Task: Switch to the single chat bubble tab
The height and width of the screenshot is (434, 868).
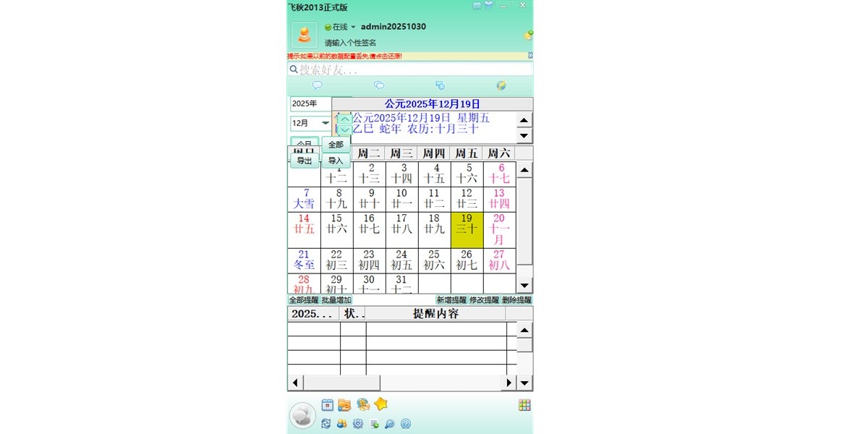Action: pyautogui.click(x=318, y=85)
